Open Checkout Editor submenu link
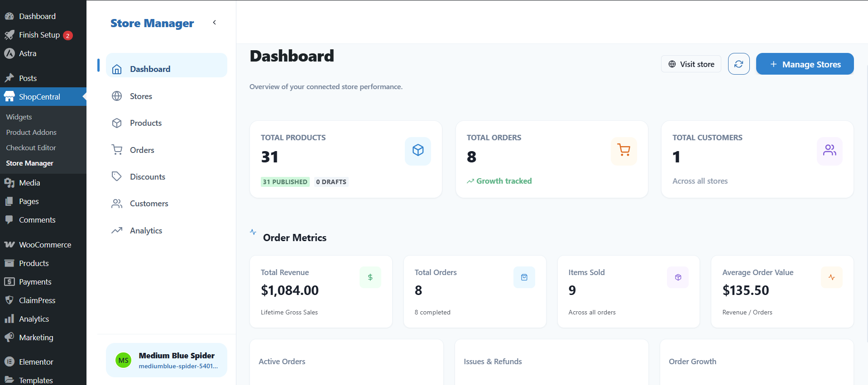Screen dimensions: 868x385 click(31, 147)
